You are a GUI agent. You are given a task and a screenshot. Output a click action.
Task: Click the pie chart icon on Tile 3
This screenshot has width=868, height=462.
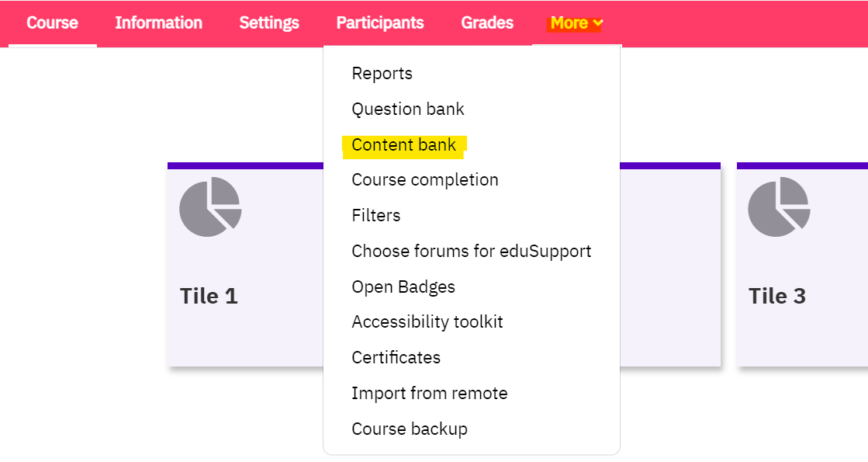pyautogui.click(x=779, y=207)
